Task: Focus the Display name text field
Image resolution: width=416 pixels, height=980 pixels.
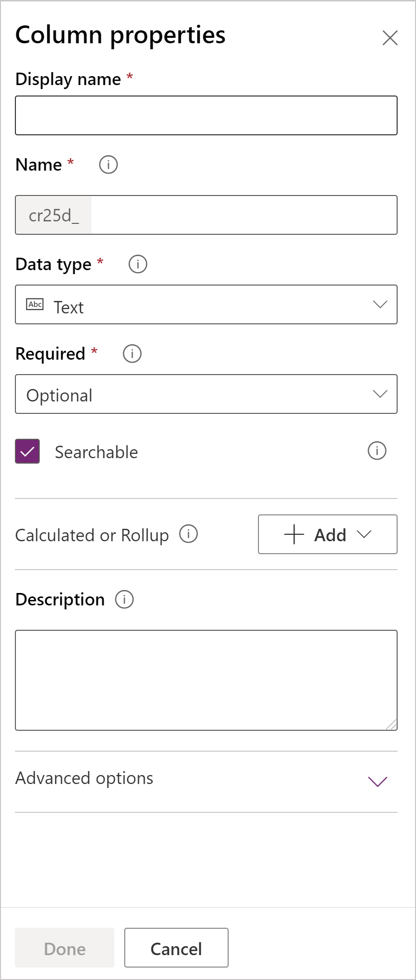Action: (x=206, y=115)
